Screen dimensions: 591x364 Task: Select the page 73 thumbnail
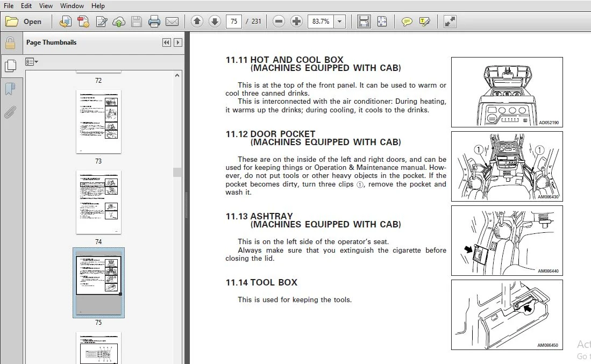98,122
